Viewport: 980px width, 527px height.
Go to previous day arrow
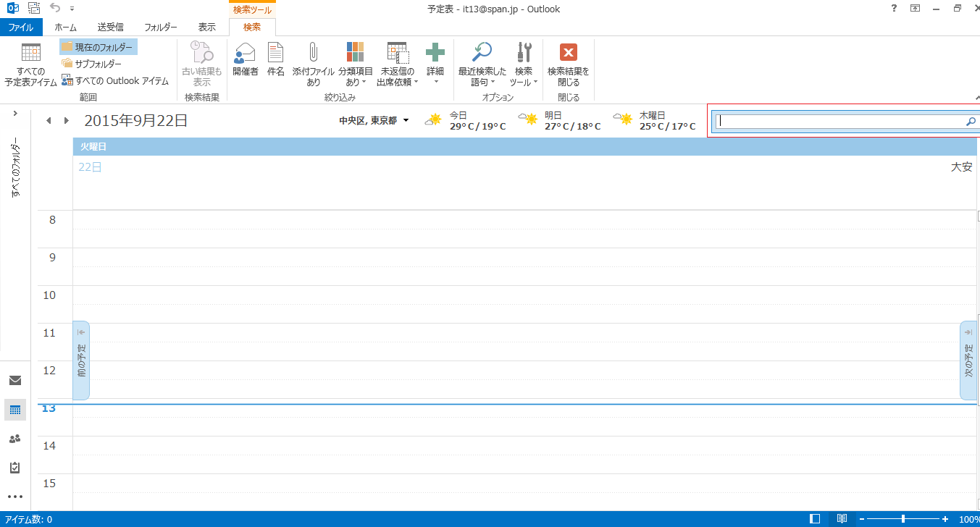point(49,121)
